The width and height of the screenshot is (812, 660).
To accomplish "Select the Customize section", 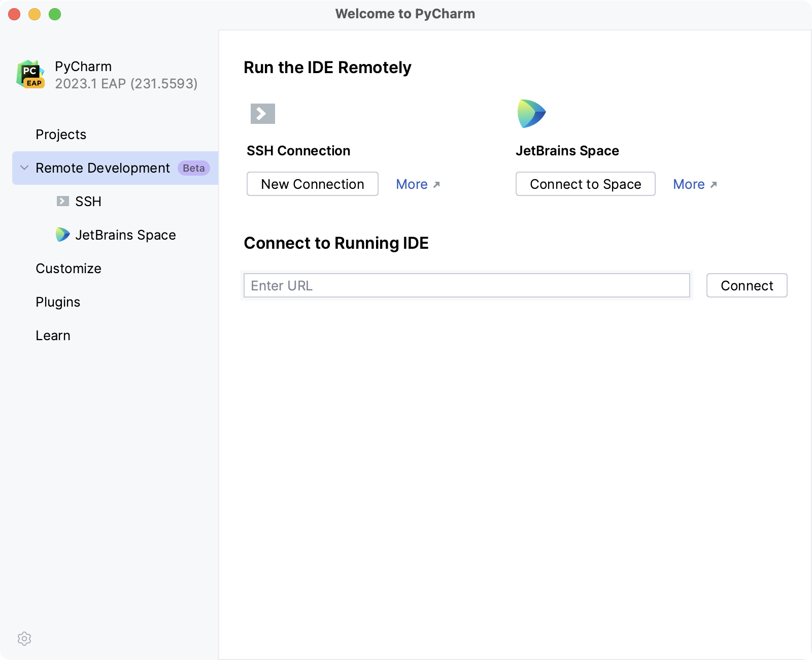I will 69,268.
